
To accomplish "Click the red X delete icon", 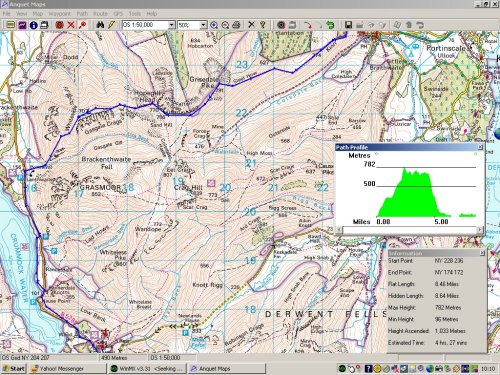I will click(x=71, y=25).
